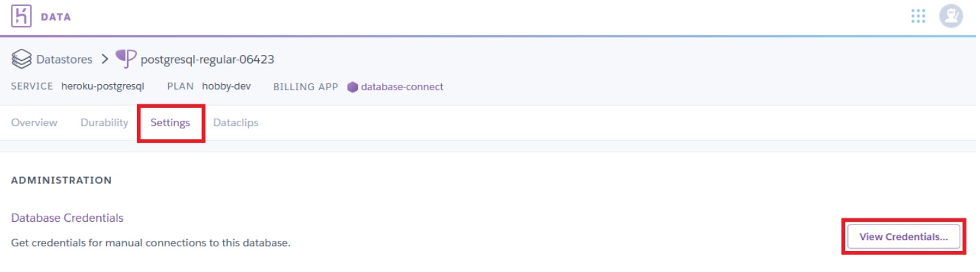Open the user avatar account menu
The image size is (980, 272).
[950, 16]
